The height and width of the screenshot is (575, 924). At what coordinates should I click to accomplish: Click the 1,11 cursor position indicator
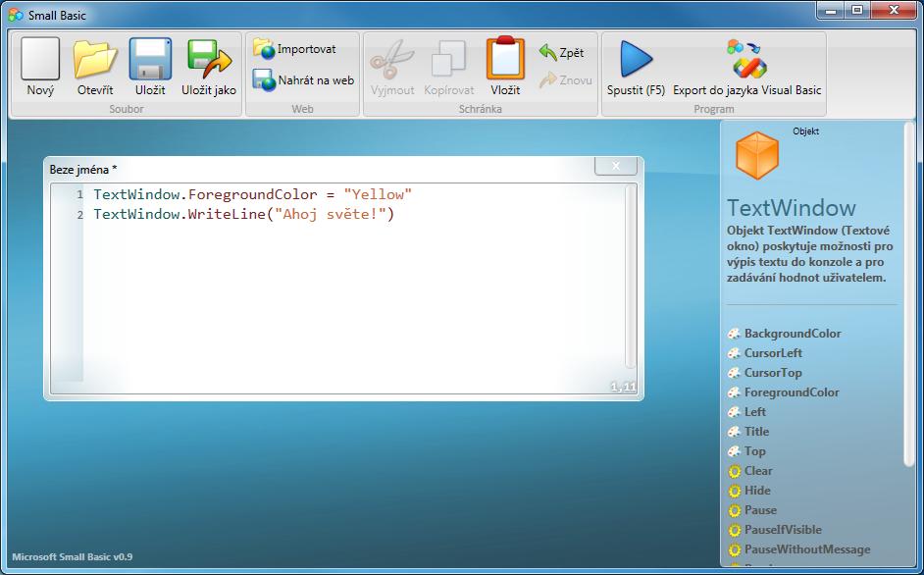click(x=623, y=387)
